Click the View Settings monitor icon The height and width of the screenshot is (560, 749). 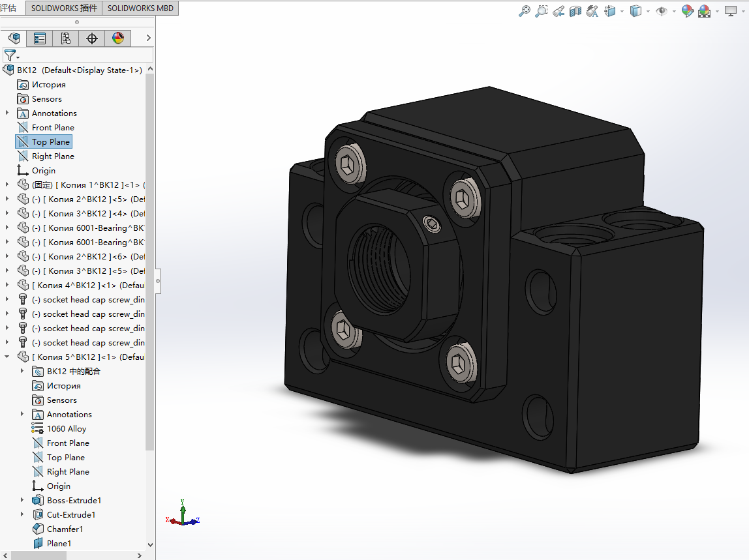tap(730, 11)
